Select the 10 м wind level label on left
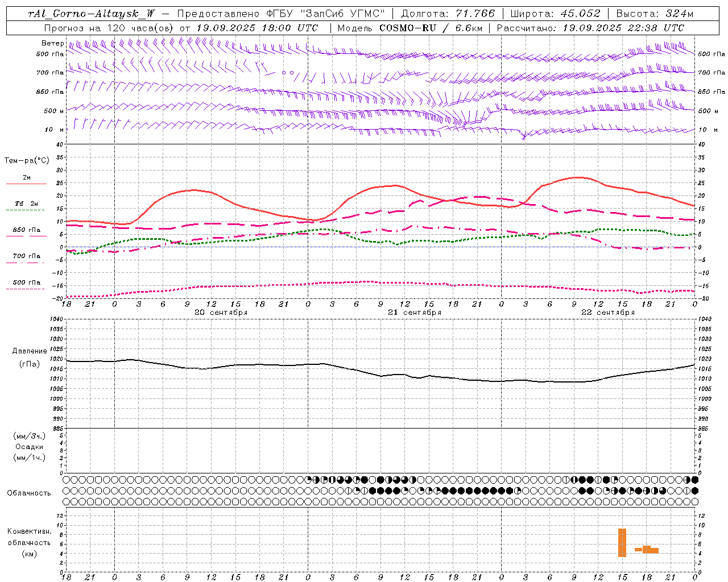 [55, 130]
